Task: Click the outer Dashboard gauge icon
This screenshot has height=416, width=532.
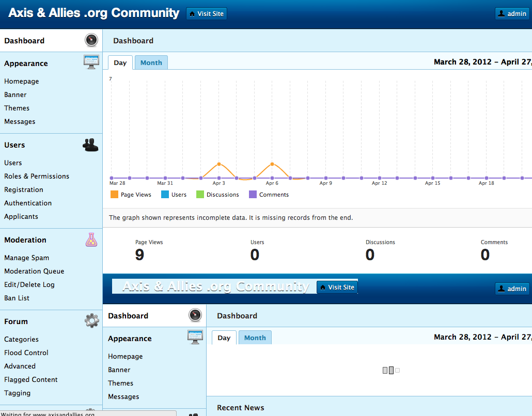Action: point(91,40)
